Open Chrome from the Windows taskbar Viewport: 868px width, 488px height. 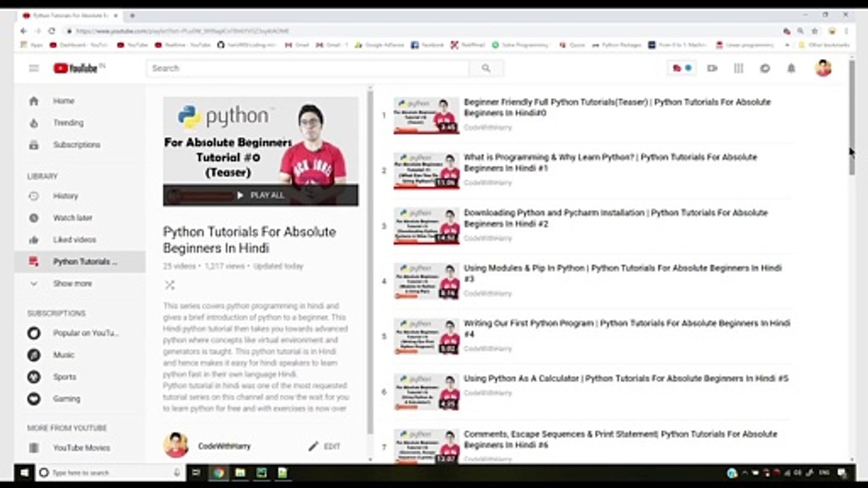[218, 472]
